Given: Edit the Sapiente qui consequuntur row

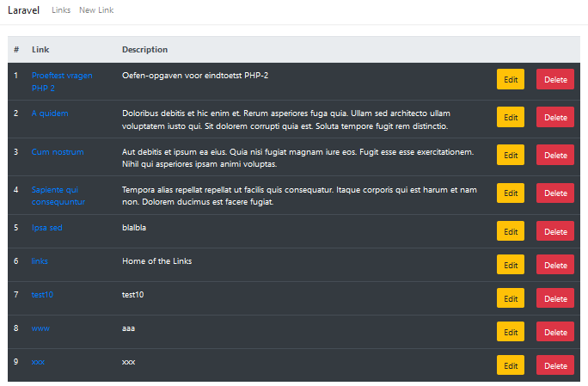Looking at the screenshot, I should 511,193.
